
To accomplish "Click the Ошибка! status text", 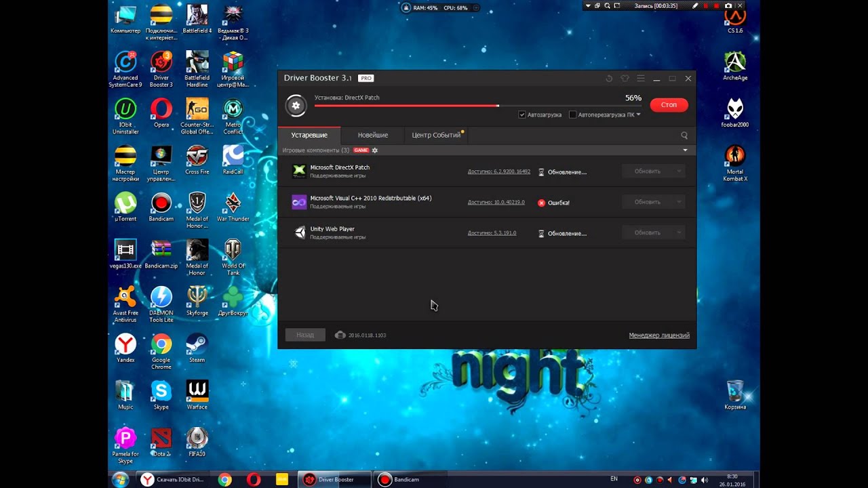I will point(559,203).
